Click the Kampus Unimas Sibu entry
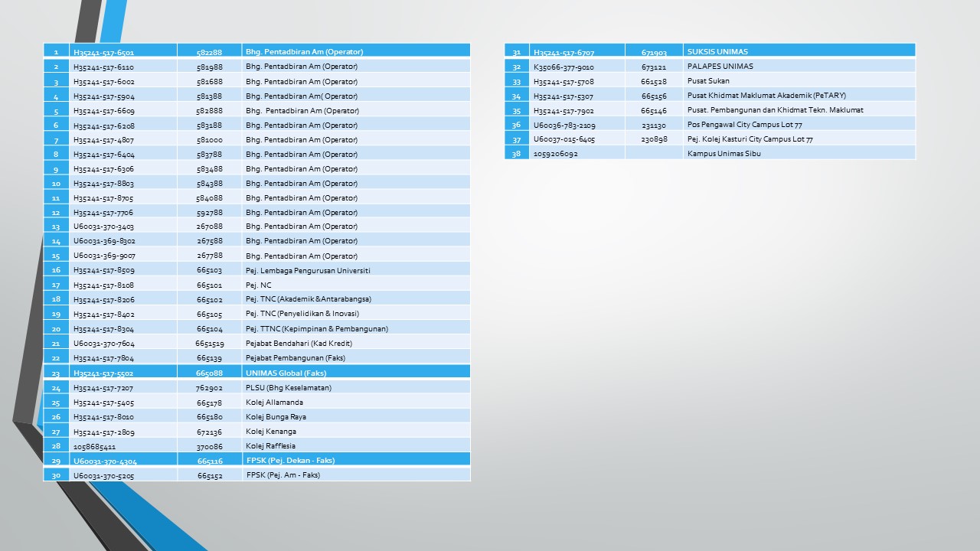The image size is (980, 551). [724, 154]
